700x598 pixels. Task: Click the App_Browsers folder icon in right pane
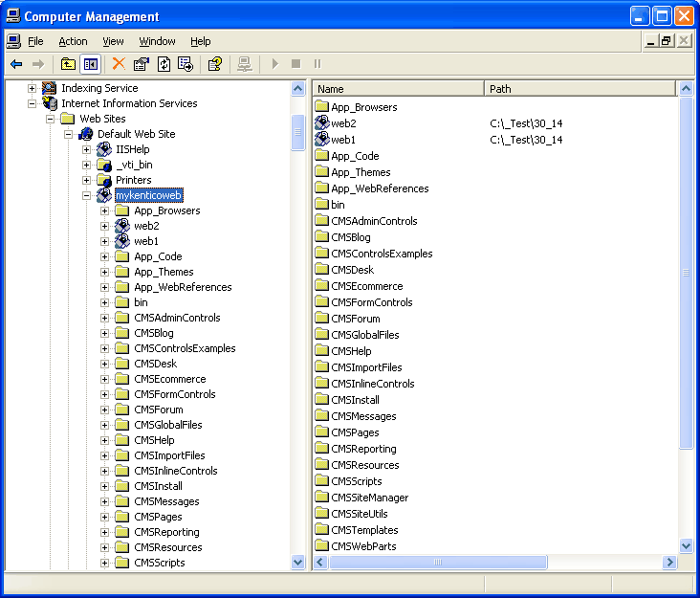[322, 106]
